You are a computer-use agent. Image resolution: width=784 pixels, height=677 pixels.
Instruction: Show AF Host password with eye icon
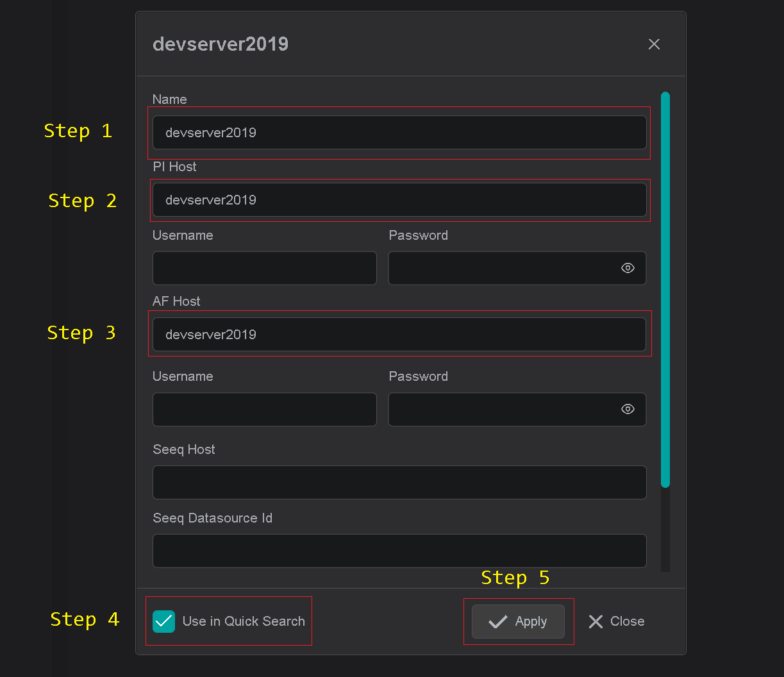click(x=628, y=409)
